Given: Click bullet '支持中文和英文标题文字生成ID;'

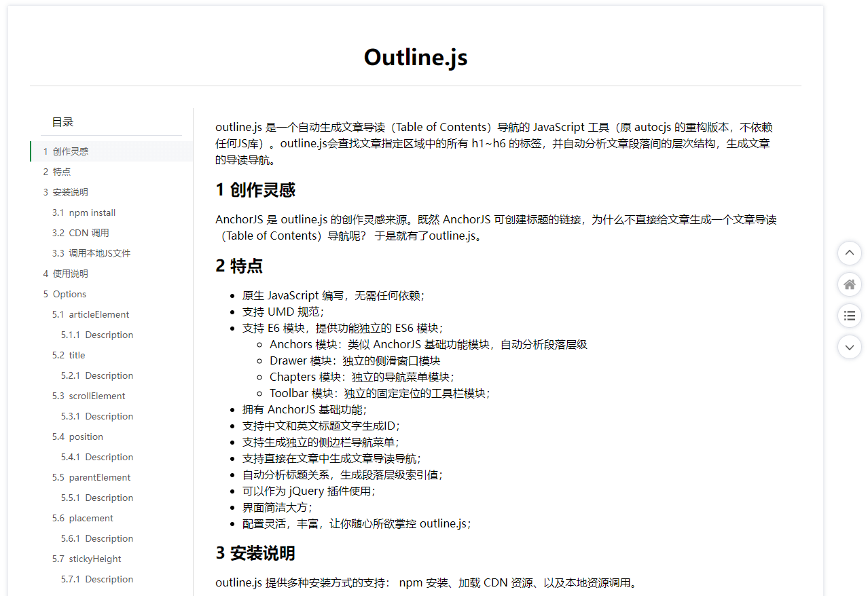Looking at the screenshot, I should pyautogui.click(x=321, y=426).
